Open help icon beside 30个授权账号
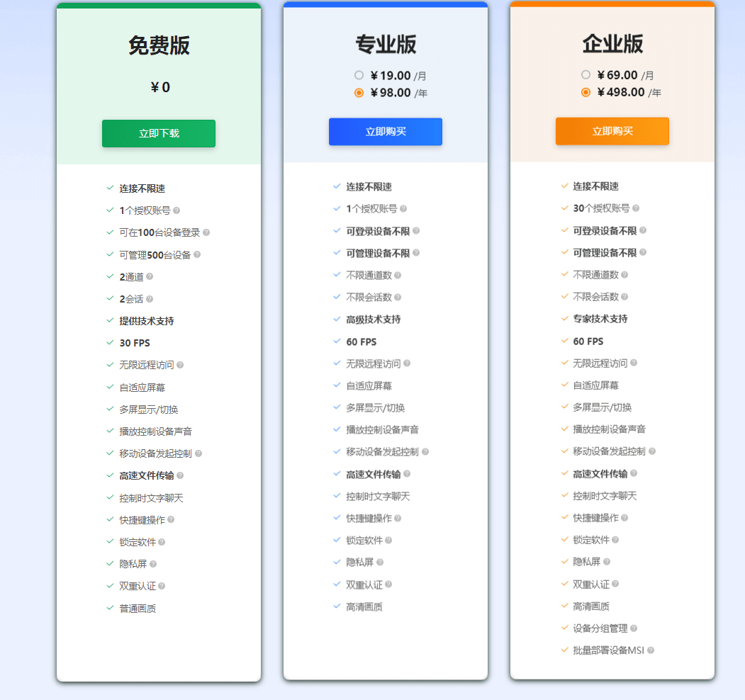The width and height of the screenshot is (745, 700). 636,208
